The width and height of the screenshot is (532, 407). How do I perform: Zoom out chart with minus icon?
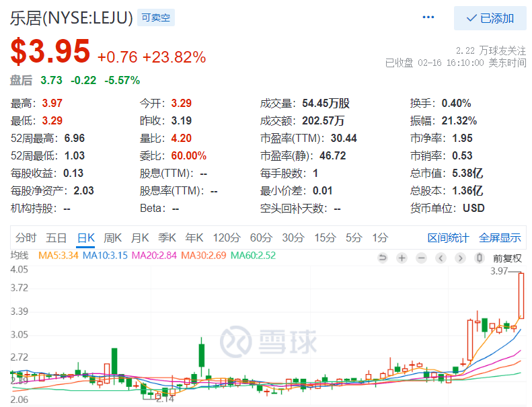pos(421,258)
